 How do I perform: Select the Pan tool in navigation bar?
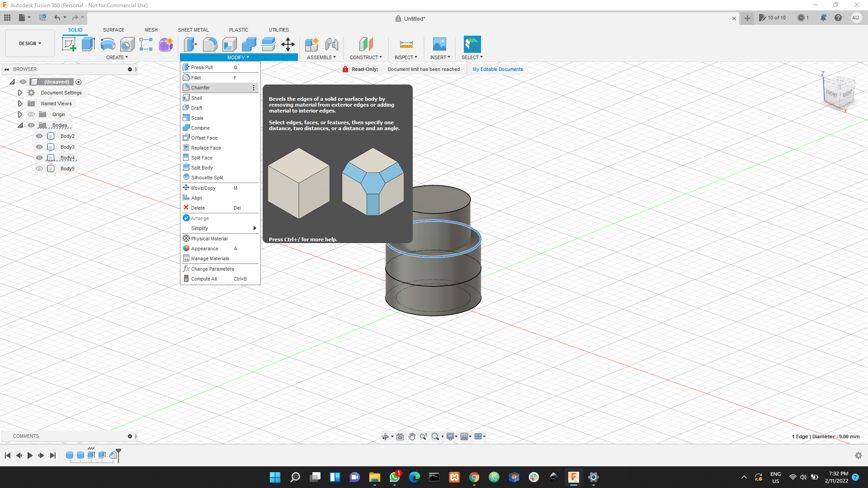[412, 436]
